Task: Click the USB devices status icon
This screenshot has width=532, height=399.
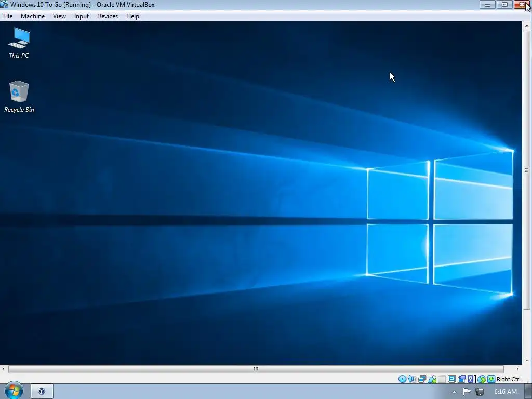Action: (432, 379)
